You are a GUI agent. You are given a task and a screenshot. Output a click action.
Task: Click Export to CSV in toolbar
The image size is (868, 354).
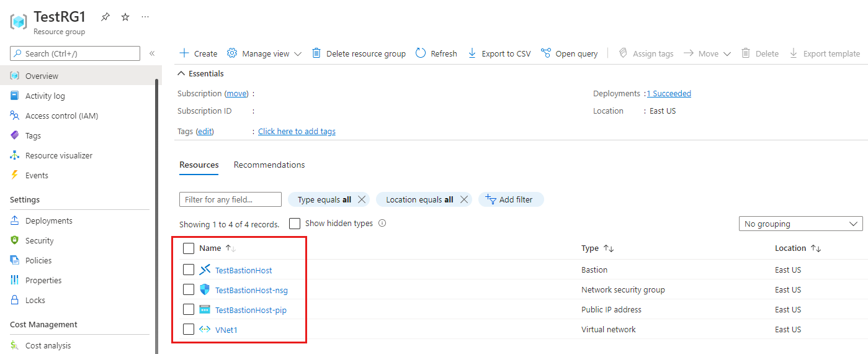[x=499, y=53]
